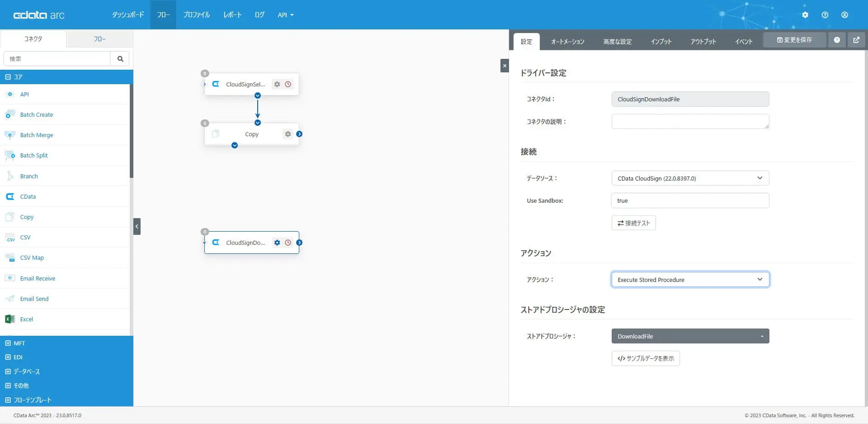
Task: Switch to the オートメーション tab
Action: (x=567, y=42)
